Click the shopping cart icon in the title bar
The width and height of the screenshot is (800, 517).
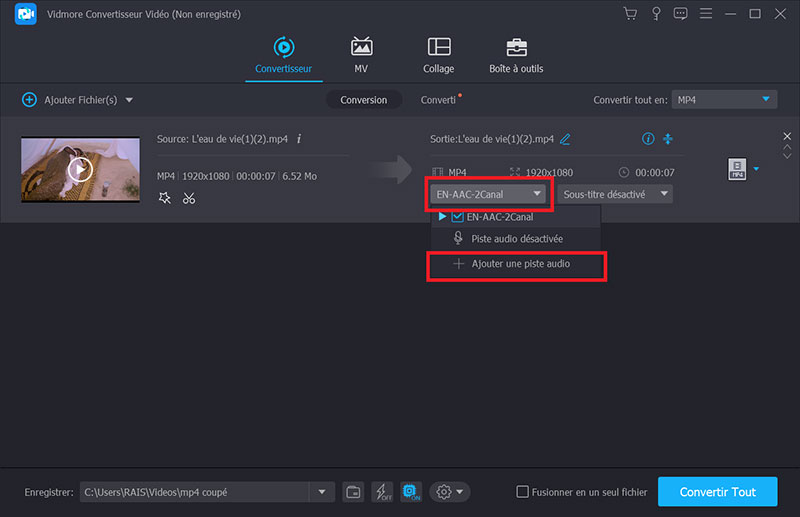click(630, 14)
